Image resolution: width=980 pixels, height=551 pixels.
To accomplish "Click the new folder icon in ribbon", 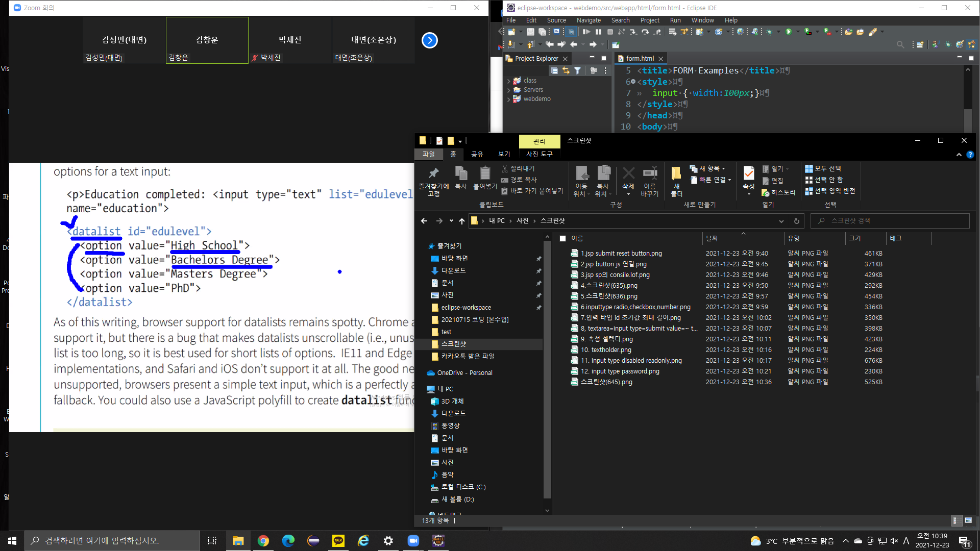I will tap(676, 175).
